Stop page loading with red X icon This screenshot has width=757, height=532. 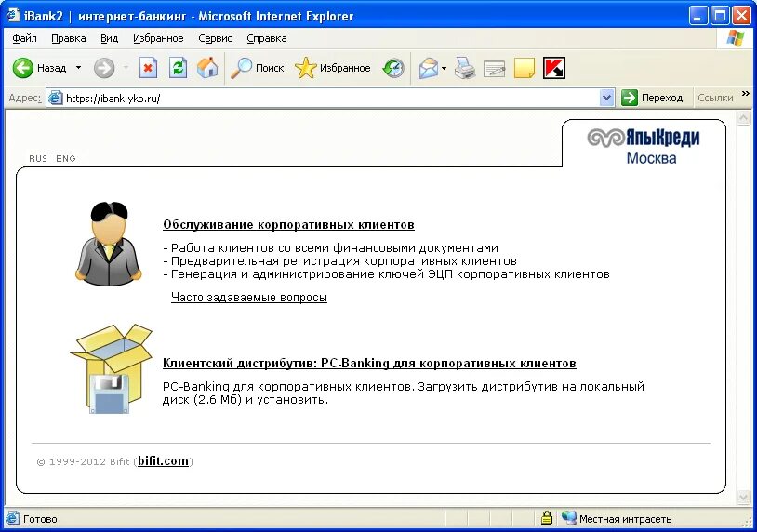[148, 68]
